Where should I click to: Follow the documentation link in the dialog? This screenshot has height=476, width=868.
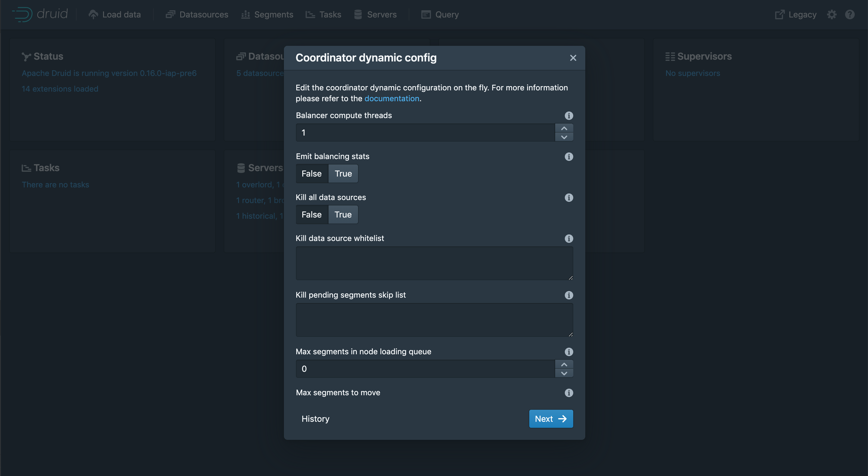tap(392, 99)
